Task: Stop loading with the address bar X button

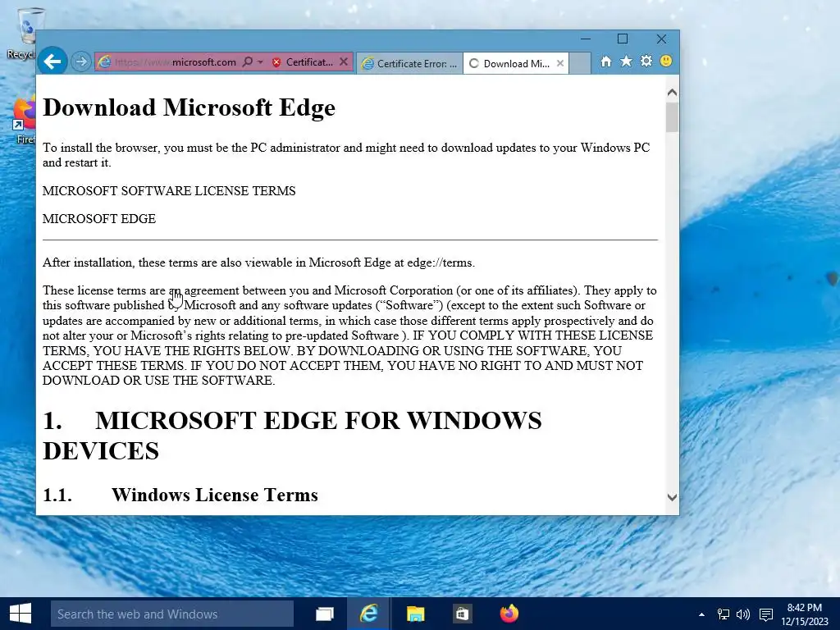Action: point(344,62)
